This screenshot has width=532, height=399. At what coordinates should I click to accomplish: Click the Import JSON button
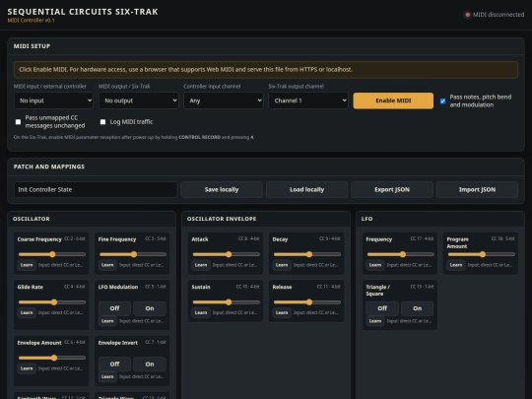(x=477, y=190)
